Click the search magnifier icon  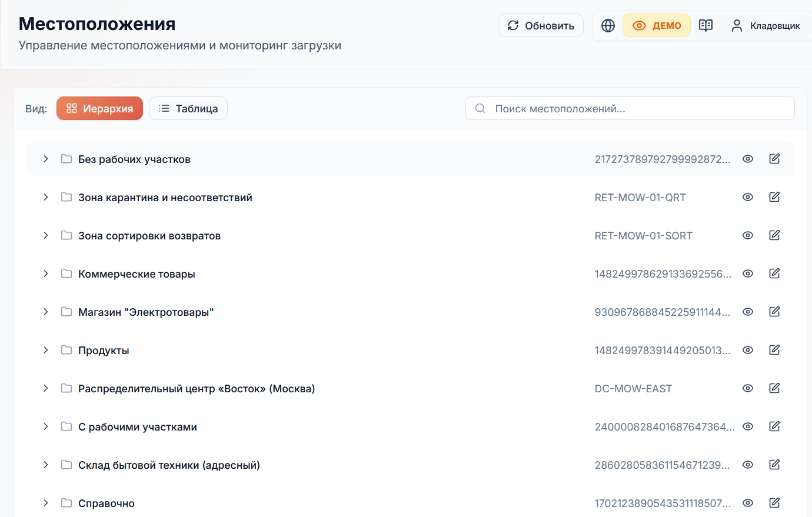click(480, 108)
